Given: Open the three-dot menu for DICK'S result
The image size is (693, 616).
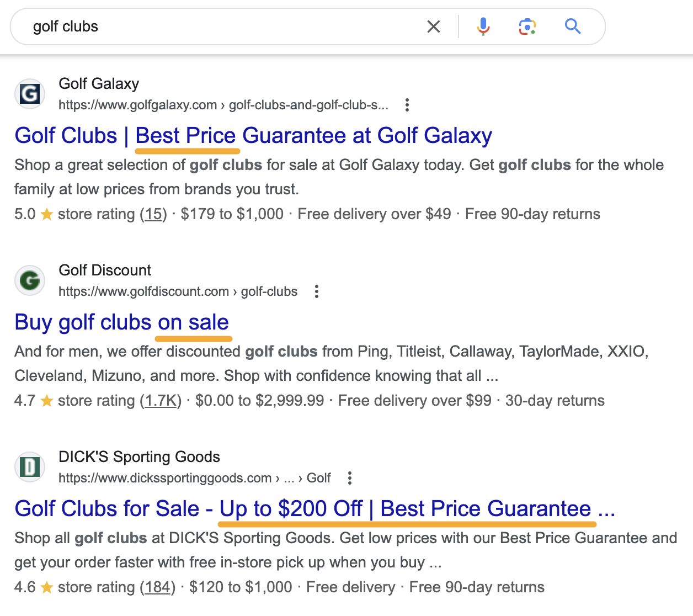Looking at the screenshot, I should coord(349,478).
